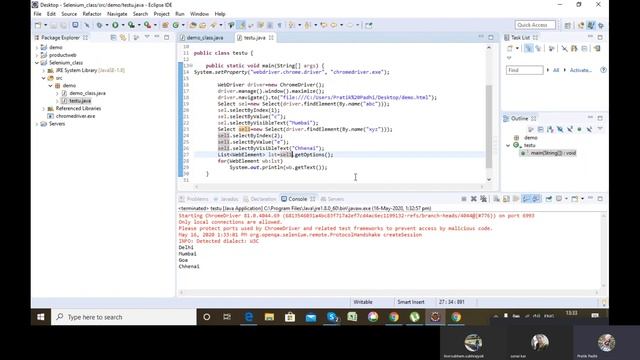Open the New Task dropdown arrow
640x360 pixels.
(x=518, y=49)
